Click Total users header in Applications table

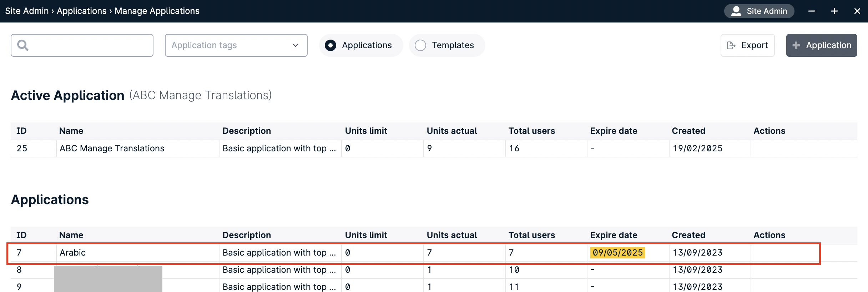(x=532, y=235)
